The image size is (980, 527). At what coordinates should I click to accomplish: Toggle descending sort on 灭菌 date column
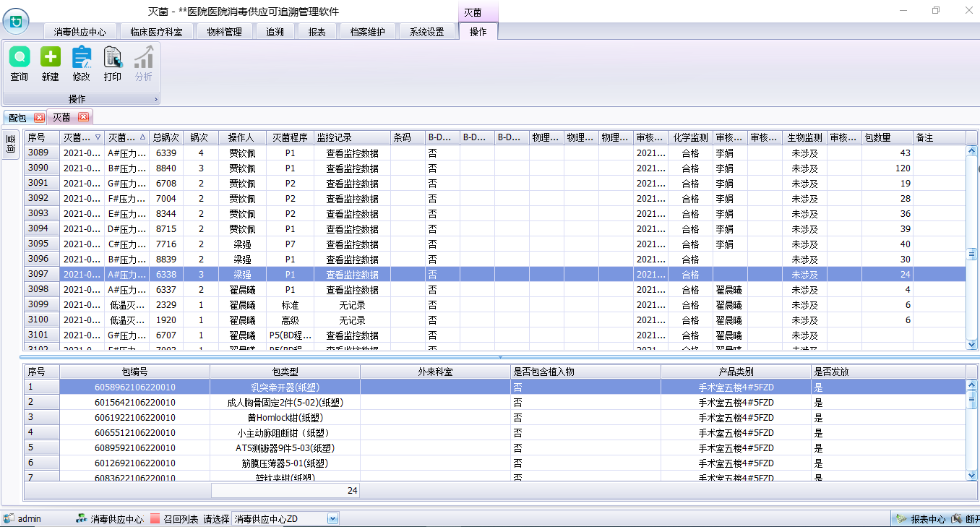tap(98, 137)
